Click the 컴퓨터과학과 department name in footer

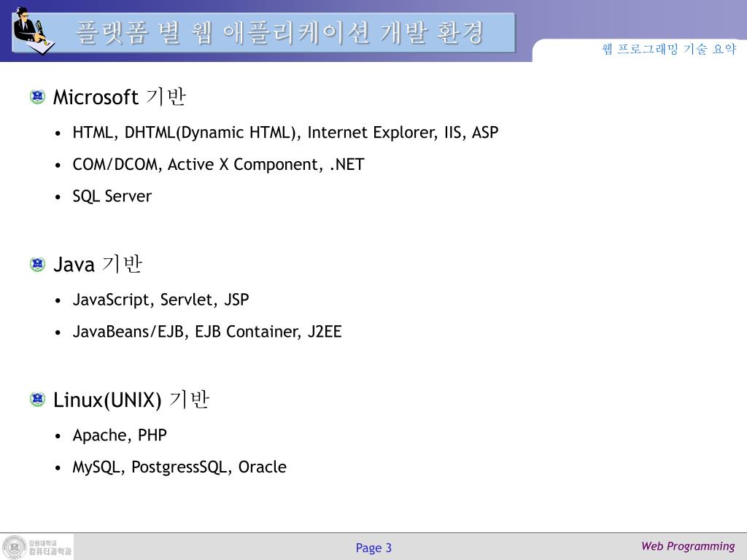[50, 551]
